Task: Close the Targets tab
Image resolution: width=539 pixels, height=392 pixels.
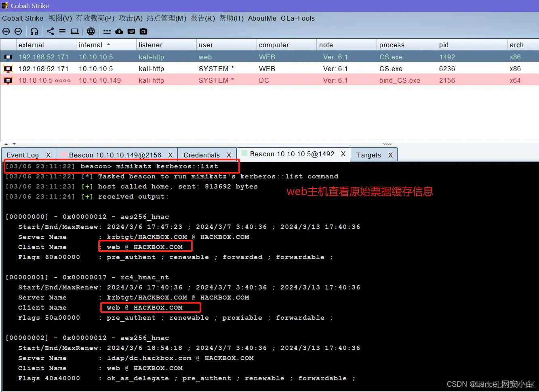Action: point(390,155)
